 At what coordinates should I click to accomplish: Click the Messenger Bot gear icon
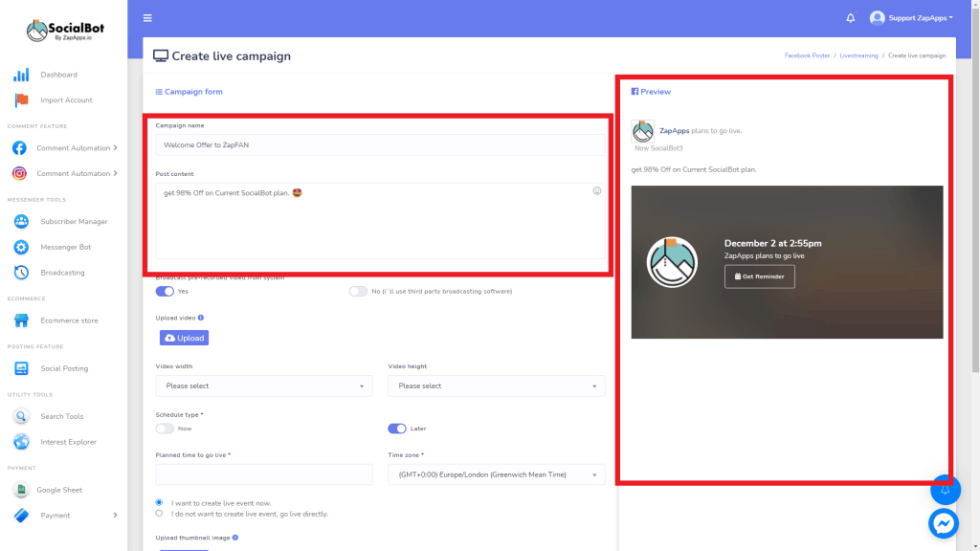pos(21,248)
